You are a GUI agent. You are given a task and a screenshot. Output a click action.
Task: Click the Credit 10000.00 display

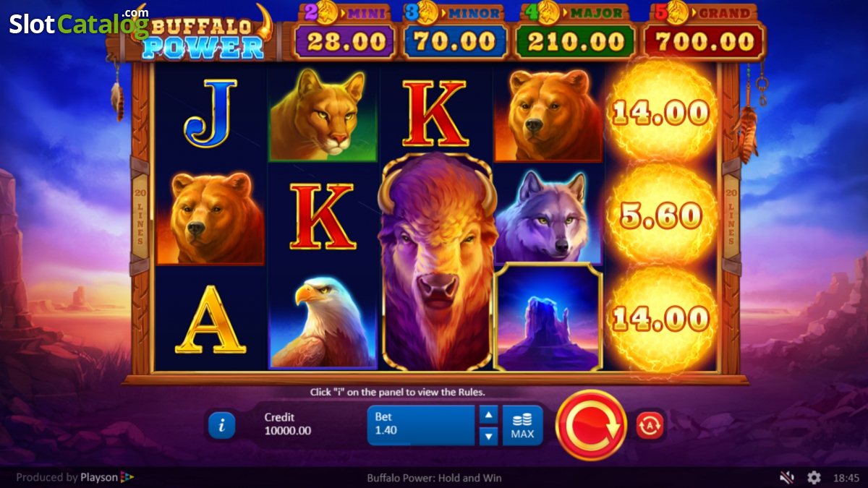tap(288, 424)
